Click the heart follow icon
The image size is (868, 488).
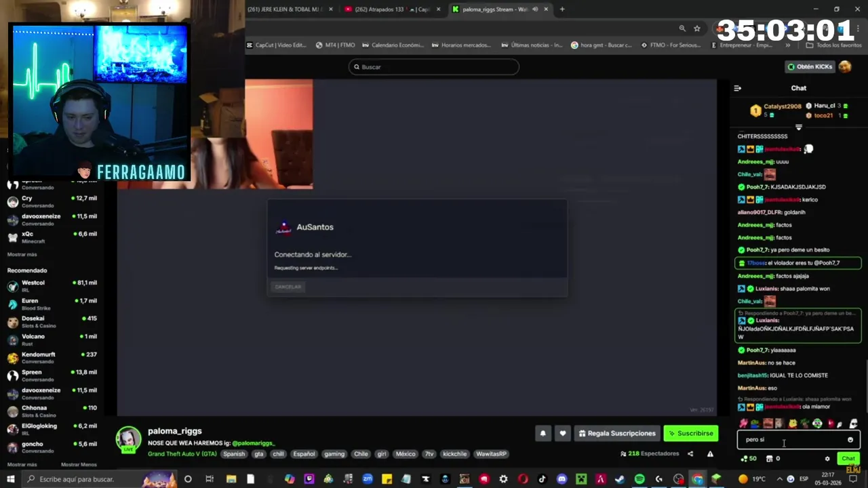(x=562, y=434)
